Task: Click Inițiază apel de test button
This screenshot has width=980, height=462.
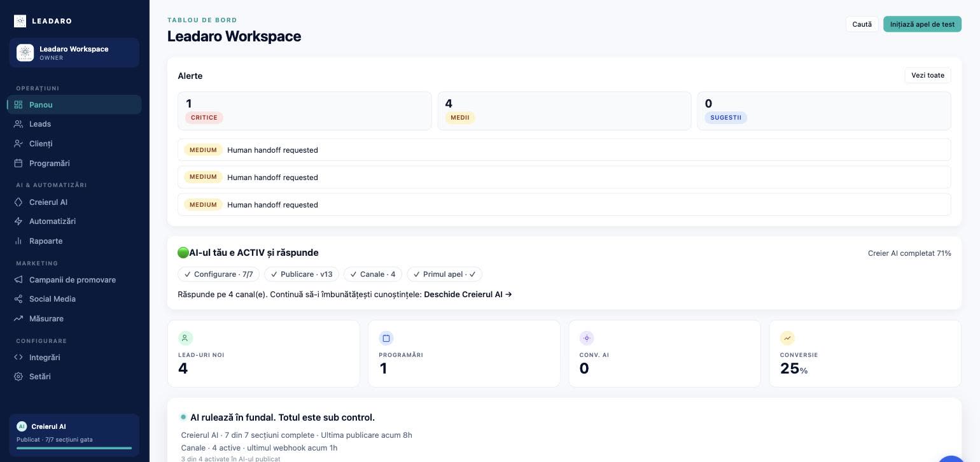Action: 922,24
